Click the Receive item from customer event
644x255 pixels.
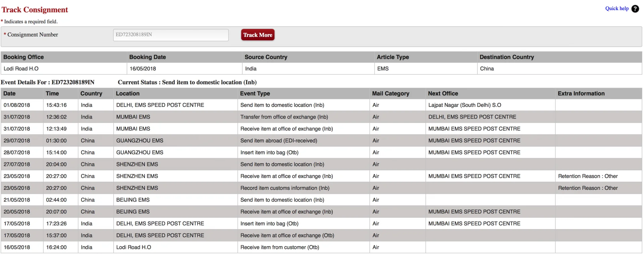(x=279, y=247)
